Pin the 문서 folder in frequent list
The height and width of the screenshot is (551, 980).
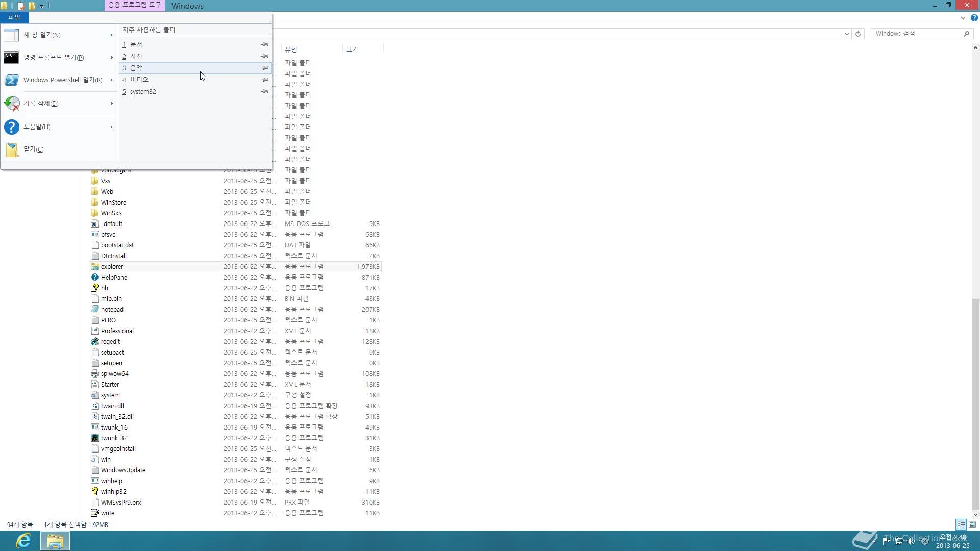264,45
